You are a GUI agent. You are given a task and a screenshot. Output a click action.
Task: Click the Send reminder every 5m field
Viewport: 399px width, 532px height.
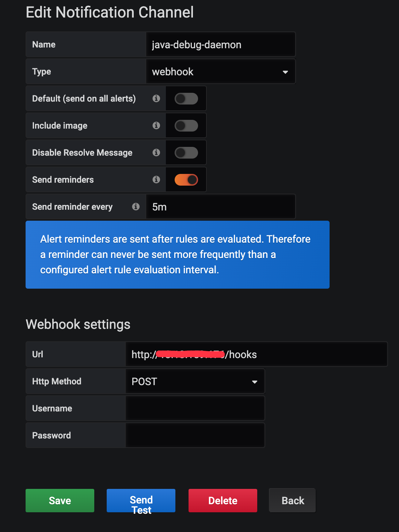coord(220,207)
